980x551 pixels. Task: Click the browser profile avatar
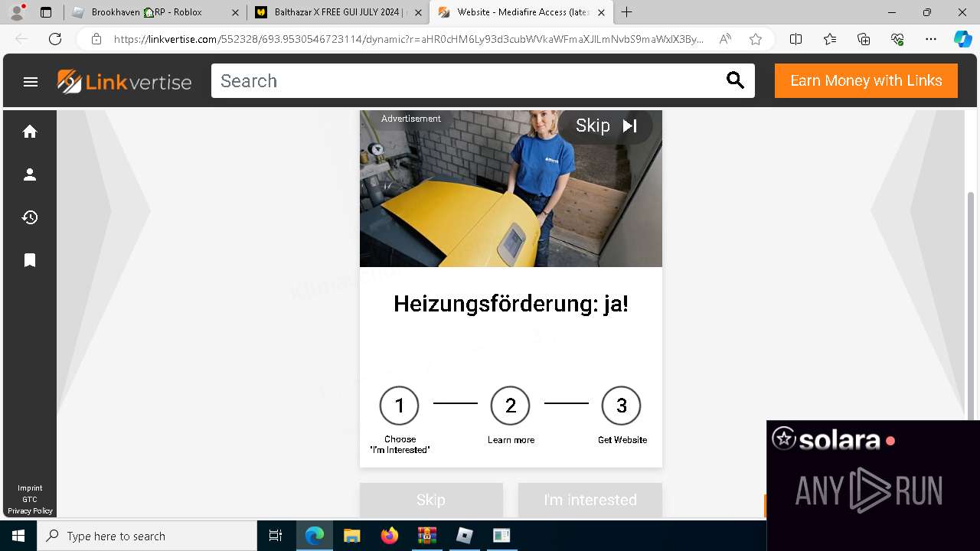pyautogui.click(x=17, y=12)
